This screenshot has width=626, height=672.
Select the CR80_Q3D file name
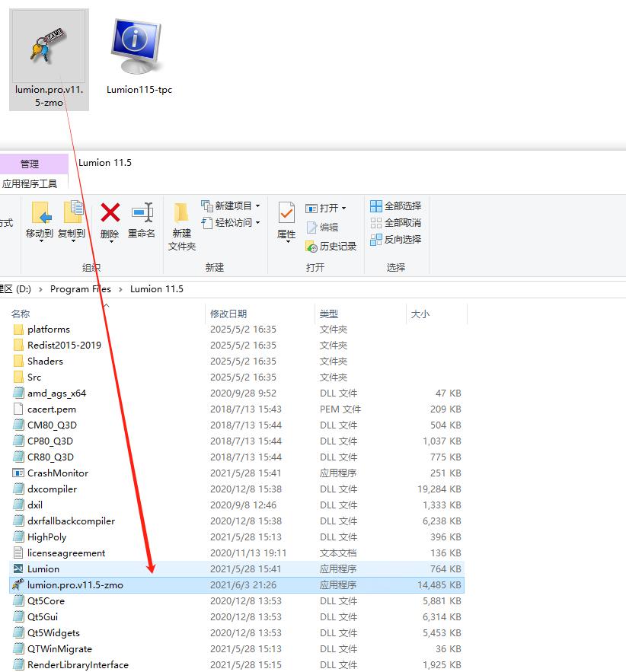[x=50, y=457]
